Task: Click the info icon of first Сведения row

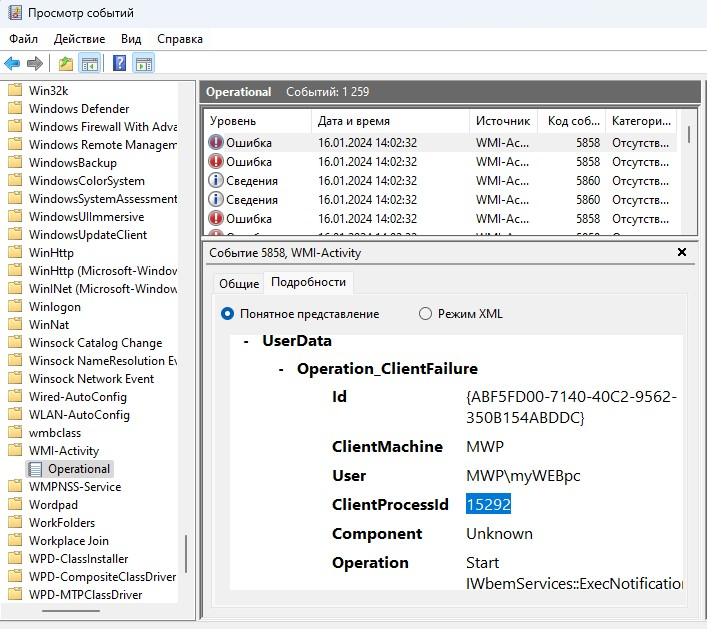Action: coord(216,180)
